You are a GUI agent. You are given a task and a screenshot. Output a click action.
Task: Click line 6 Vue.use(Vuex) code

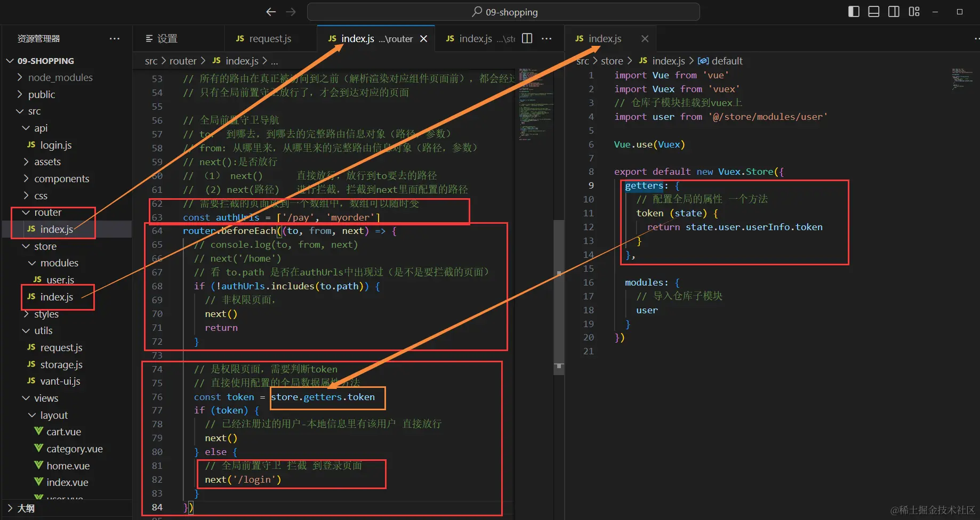(649, 144)
